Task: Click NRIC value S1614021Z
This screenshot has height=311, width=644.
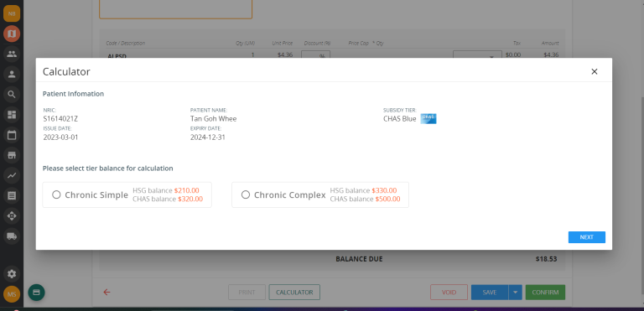Action: (60, 119)
